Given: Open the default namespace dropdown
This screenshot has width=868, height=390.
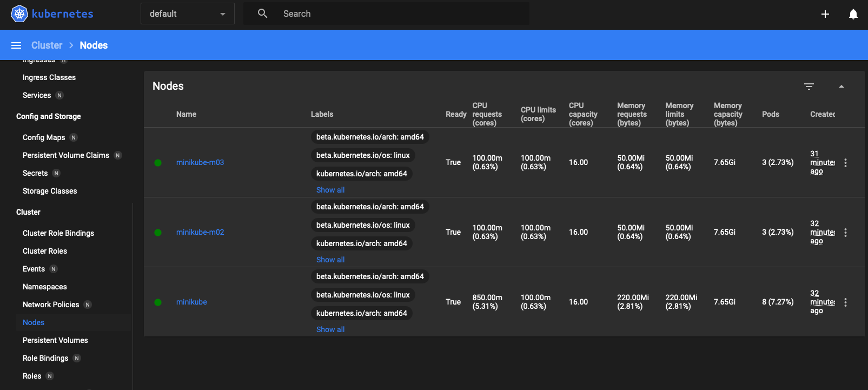Looking at the screenshot, I should [188, 14].
